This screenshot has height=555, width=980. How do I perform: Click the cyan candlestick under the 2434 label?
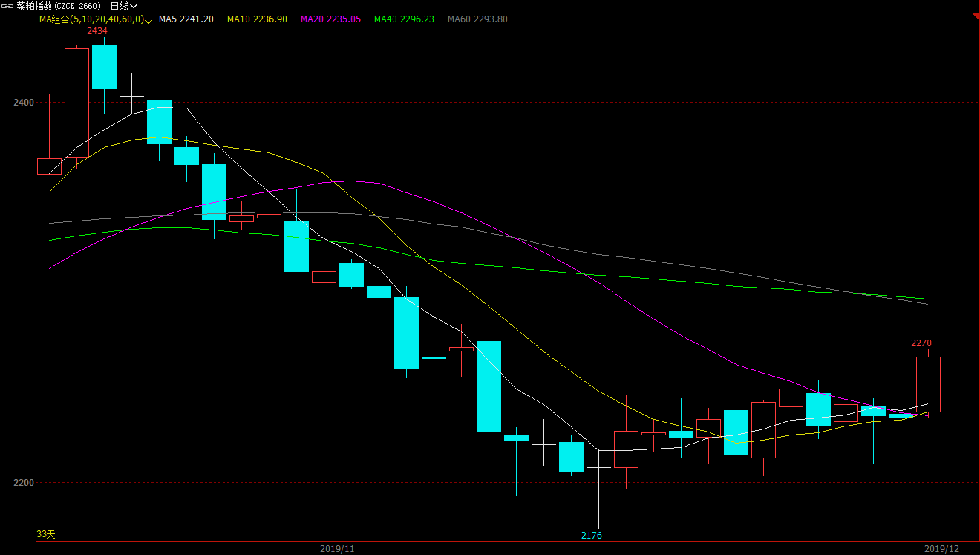click(x=104, y=67)
